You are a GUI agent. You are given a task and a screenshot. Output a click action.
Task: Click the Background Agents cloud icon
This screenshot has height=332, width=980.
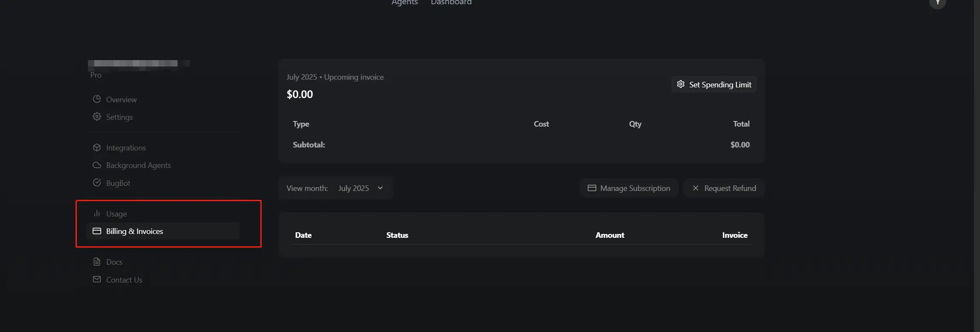pos(97,165)
